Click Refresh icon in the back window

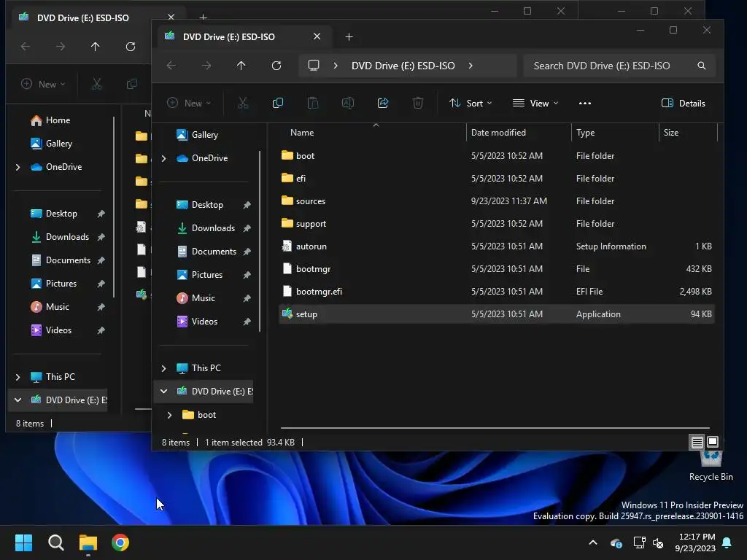[x=131, y=47]
